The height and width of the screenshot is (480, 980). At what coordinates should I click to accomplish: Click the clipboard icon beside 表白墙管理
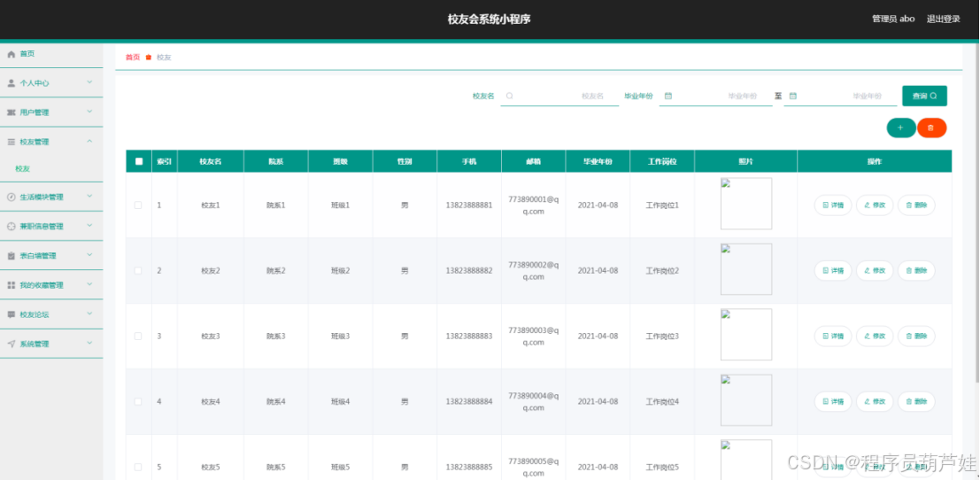[x=11, y=256]
